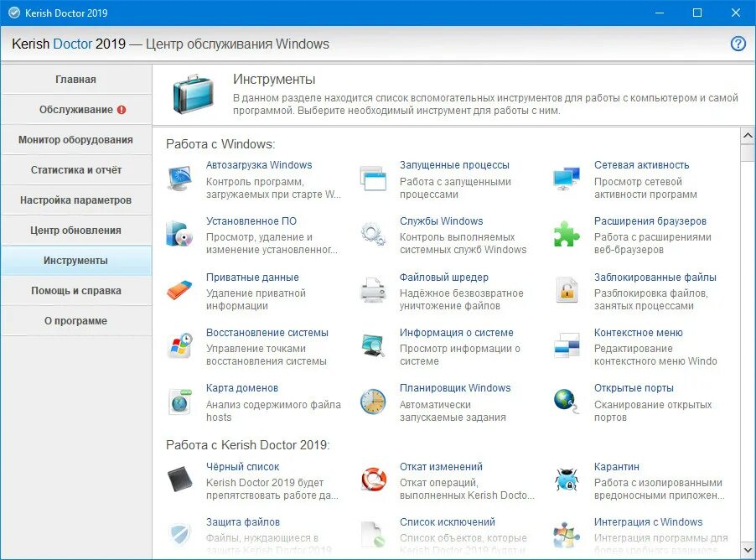
Task: Click the file shredder icon
Action: [x=373, y=290]
